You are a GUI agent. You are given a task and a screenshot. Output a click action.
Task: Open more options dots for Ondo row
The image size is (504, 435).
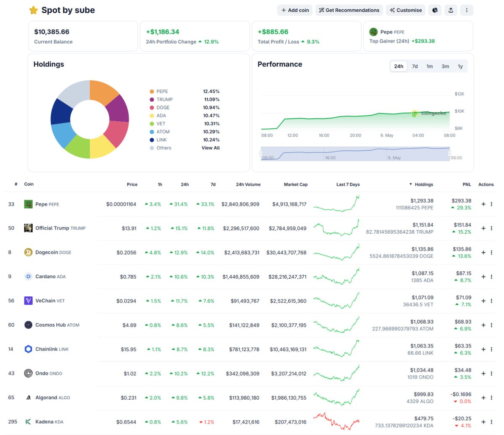(491, 373)
